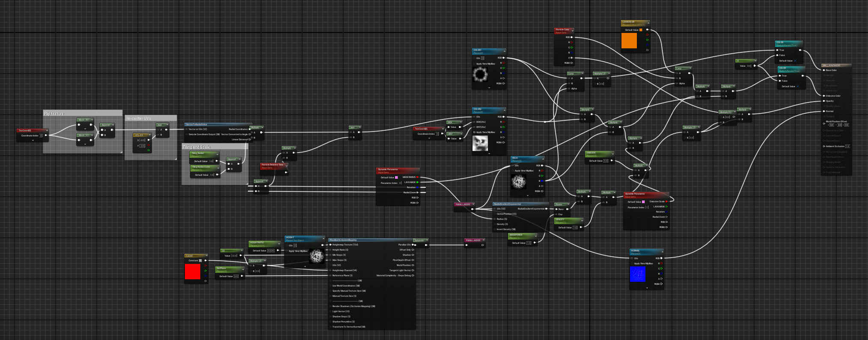Click the Emissive Scale output pin

tap(666, 201)
